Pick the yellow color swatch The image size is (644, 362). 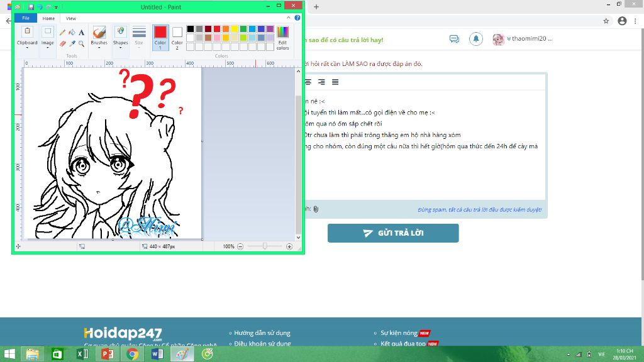(235, 29)
